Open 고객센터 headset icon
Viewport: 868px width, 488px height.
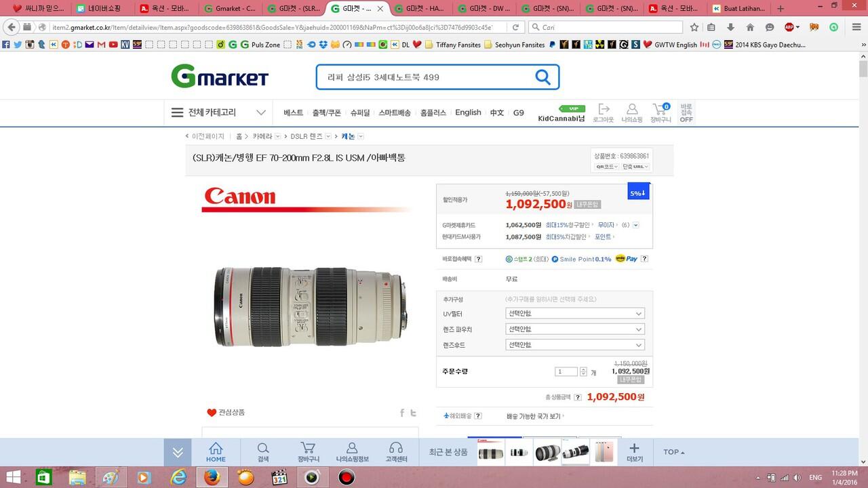click(x=397, y=453)
